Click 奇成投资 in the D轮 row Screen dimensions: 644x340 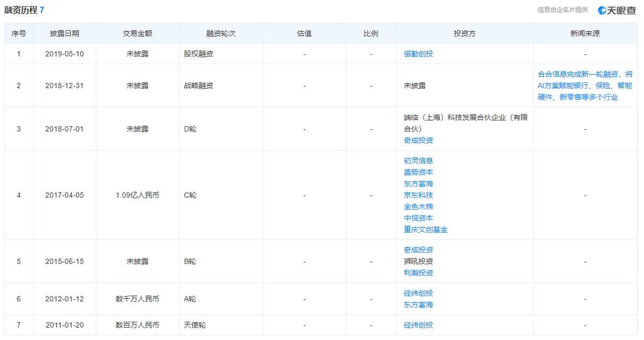pos(418,140)
